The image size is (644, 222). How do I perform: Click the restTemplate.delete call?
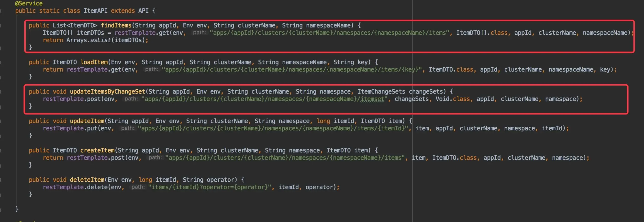75,187
